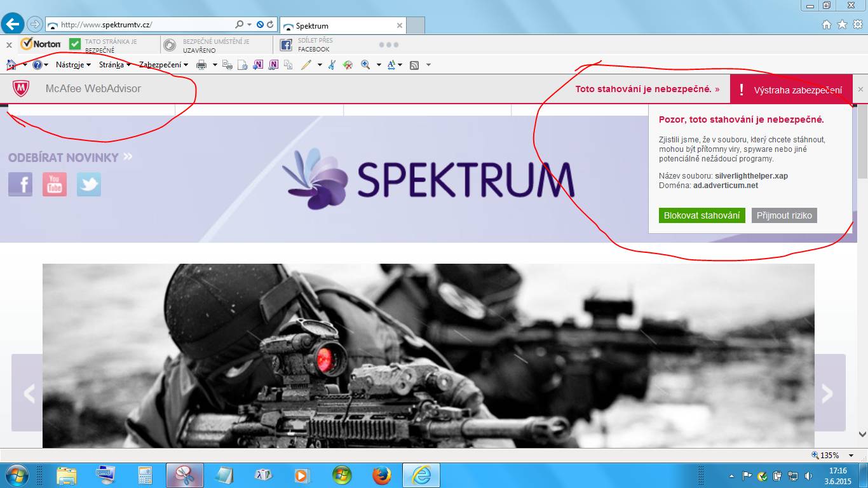Screen dimensions: 868x488
Task: Click the Print icon in command bar
Action: point(201,65)
